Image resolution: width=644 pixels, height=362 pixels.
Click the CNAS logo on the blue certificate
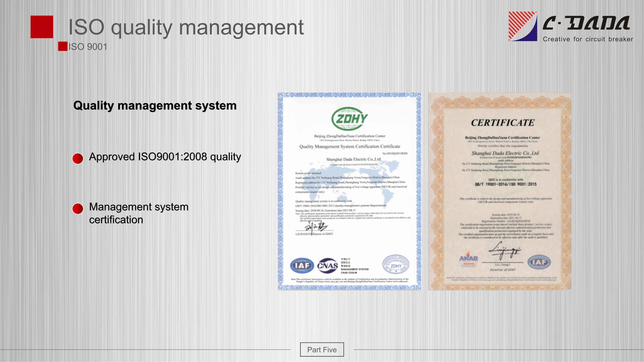coord(327,266)
